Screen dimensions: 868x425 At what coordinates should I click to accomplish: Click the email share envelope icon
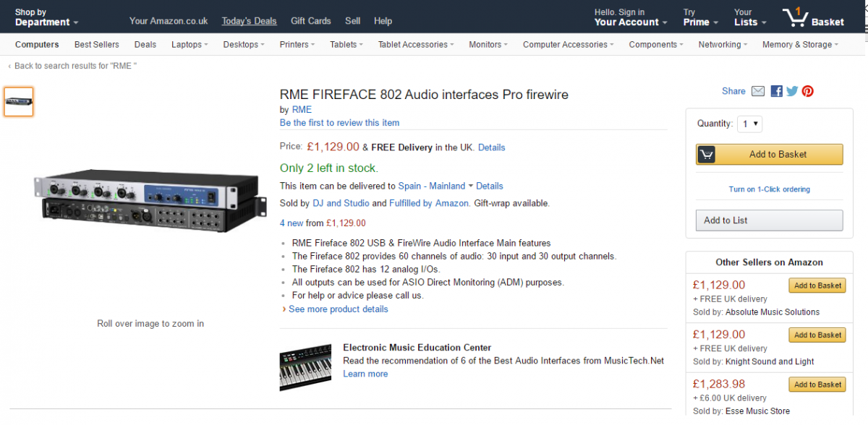pos(757,91)
